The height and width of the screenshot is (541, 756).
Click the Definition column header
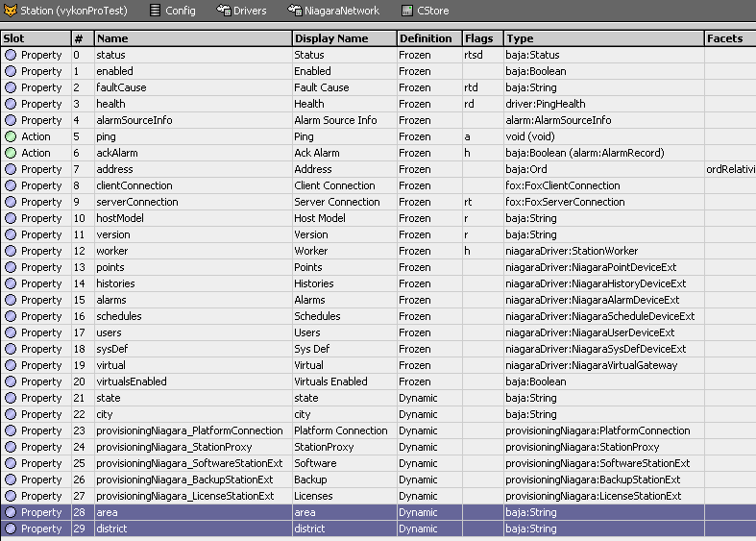(x=426, y=38)
